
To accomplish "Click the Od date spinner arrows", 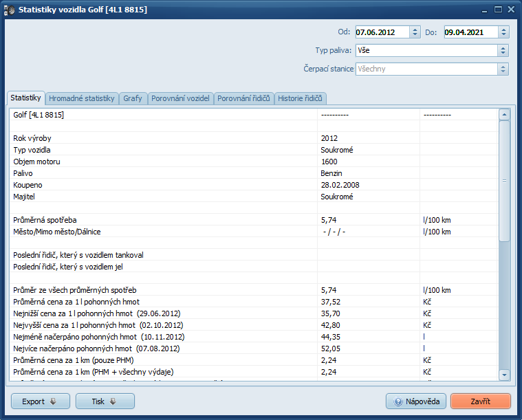I will click(415, 32).
